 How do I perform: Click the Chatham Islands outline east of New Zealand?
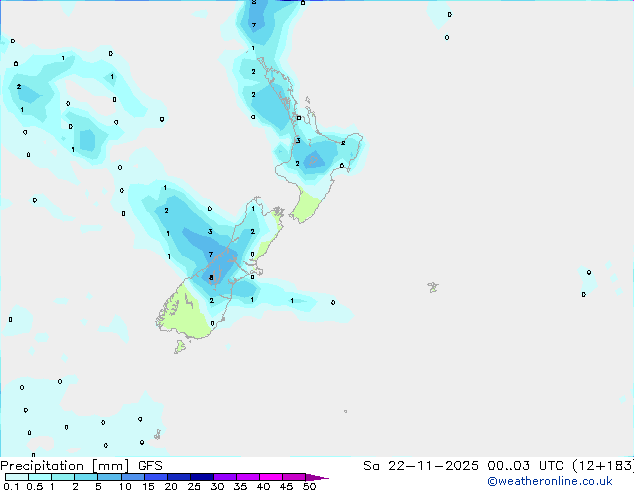[433, 287]
